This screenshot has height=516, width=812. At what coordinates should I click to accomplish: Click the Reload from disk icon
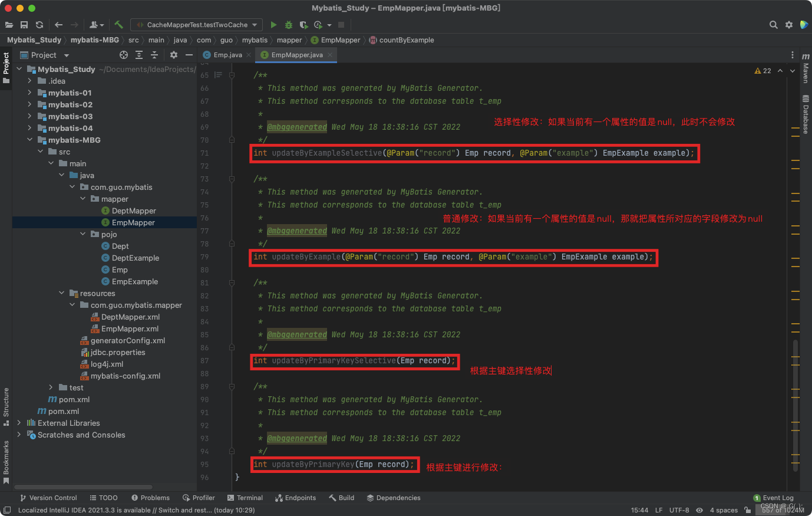coord(39,25)
